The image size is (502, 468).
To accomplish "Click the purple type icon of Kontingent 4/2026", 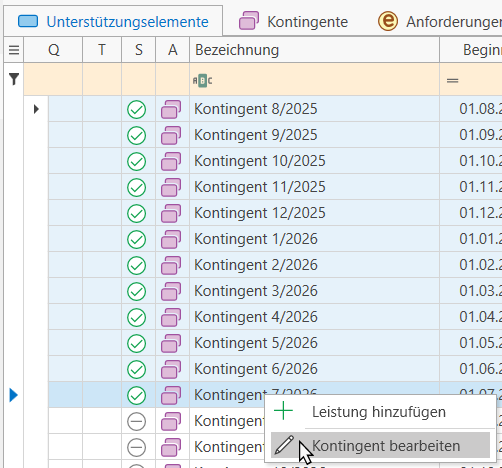I will click(171, 317).
